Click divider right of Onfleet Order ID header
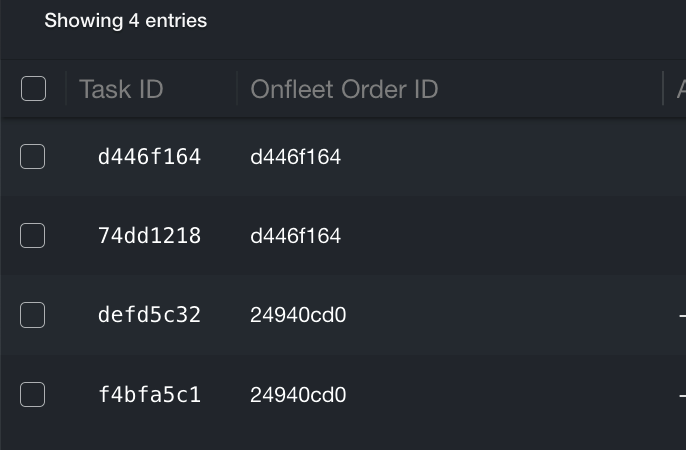Screen dimensions: 686x450 pyautogui.click(x=663, y=89)
